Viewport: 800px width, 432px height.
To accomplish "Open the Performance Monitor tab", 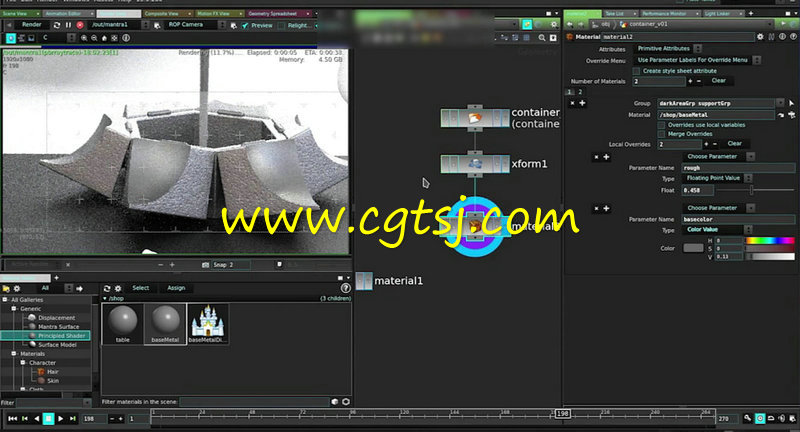I will coord(668,14).
